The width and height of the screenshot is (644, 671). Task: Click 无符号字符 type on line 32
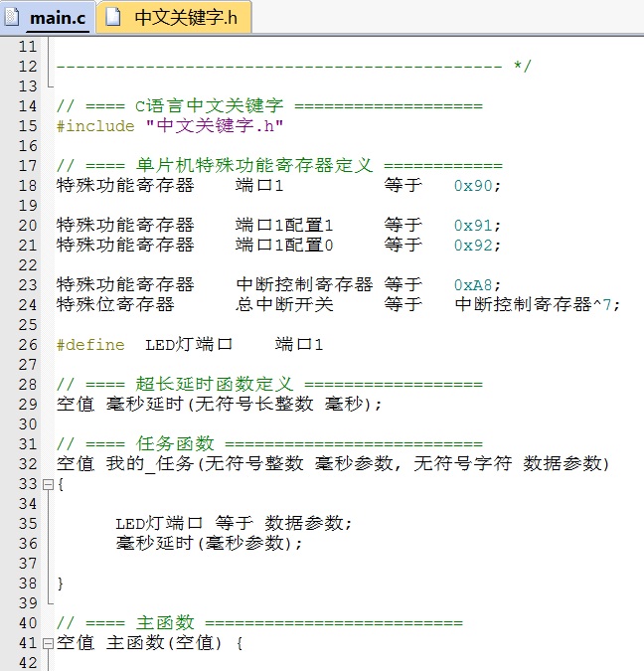tap(462, 463)
